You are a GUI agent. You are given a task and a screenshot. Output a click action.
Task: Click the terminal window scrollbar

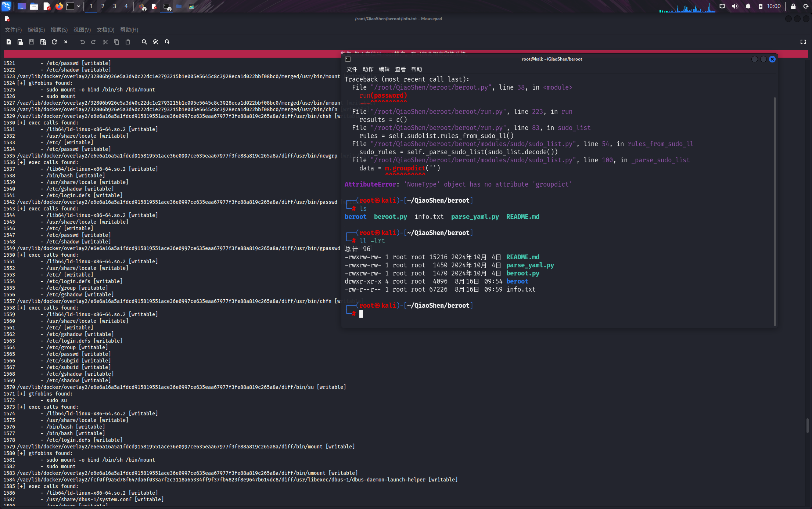click(775, 211)
